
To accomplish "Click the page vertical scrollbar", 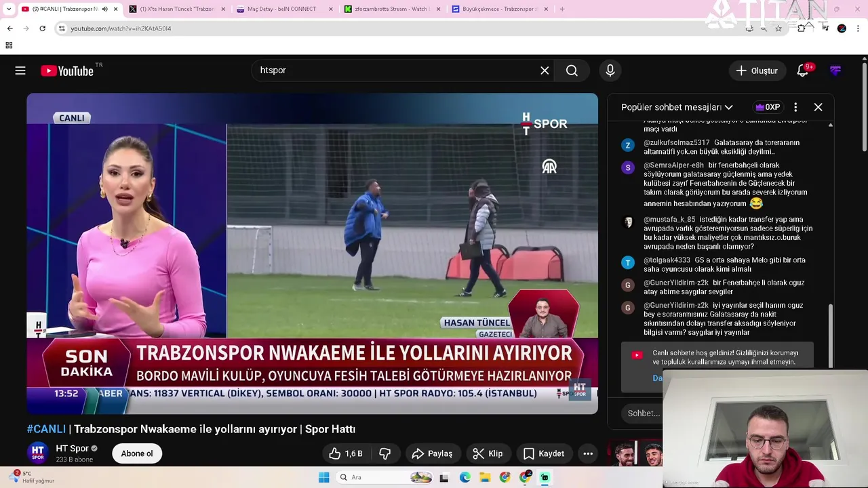I will [864, 108].
